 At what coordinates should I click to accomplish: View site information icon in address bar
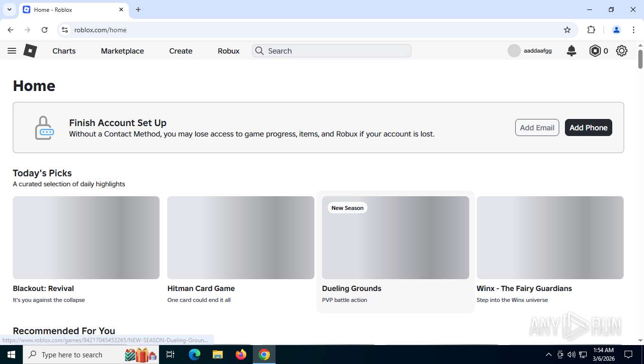(65, 30)
